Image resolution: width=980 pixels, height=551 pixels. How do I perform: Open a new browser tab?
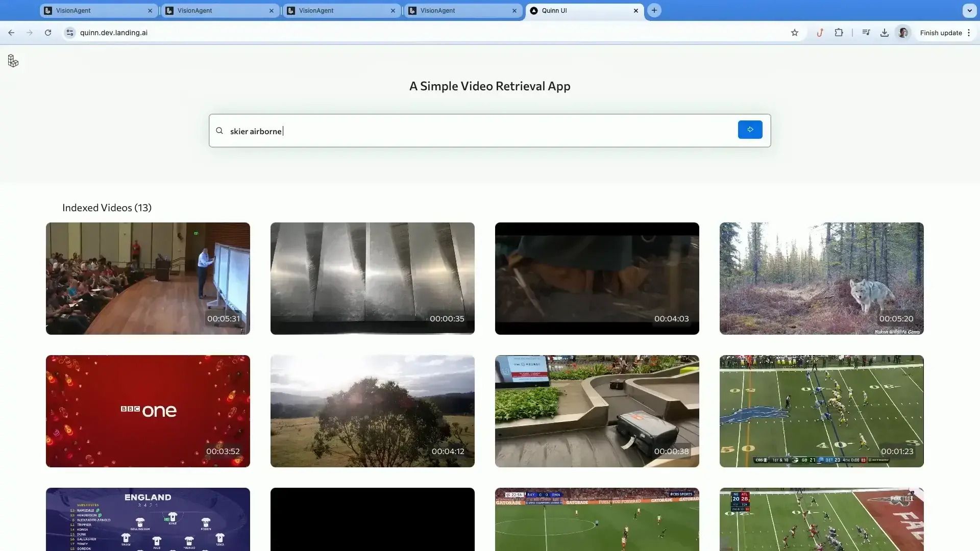[654, 10]
